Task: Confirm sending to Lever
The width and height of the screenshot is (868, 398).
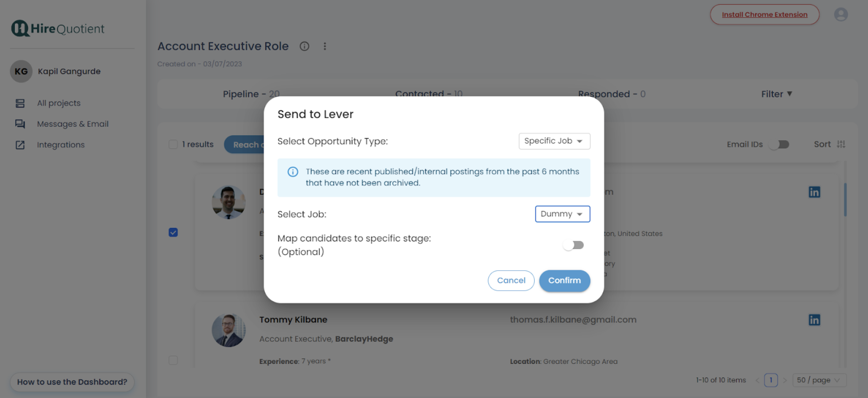Action: (x=565, y=280)
